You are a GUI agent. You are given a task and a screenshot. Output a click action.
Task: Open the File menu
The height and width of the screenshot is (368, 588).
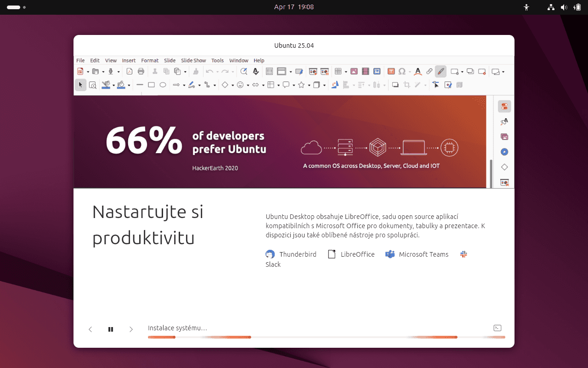coord(80,60)
